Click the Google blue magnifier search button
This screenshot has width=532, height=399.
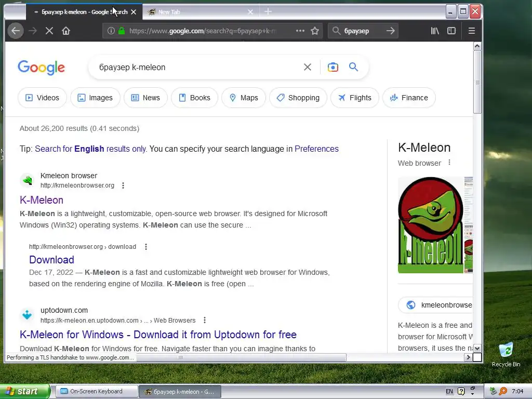pyautogui.click(x=353, y=67)
